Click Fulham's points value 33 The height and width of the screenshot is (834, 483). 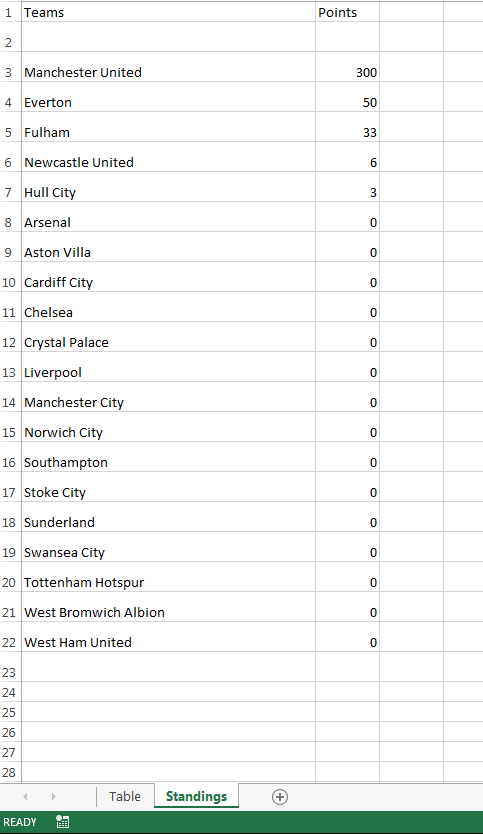click(x=347, y=132)
